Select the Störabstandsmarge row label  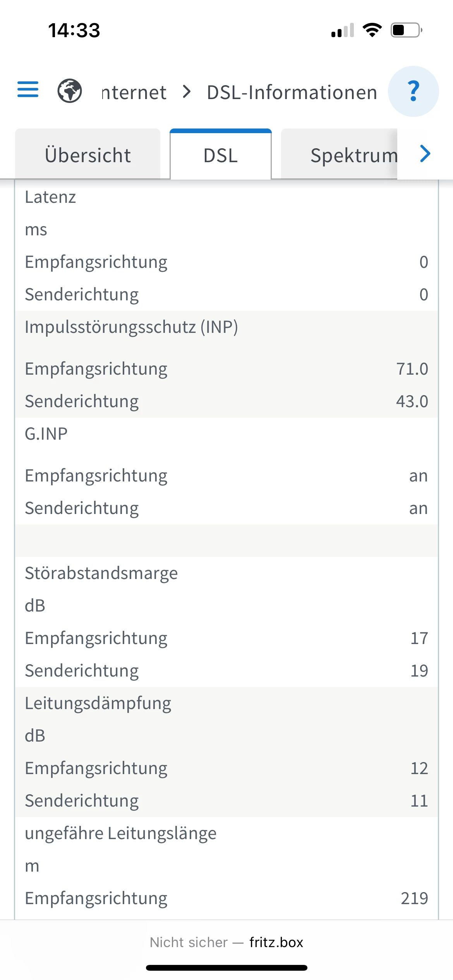coord(101,573)
